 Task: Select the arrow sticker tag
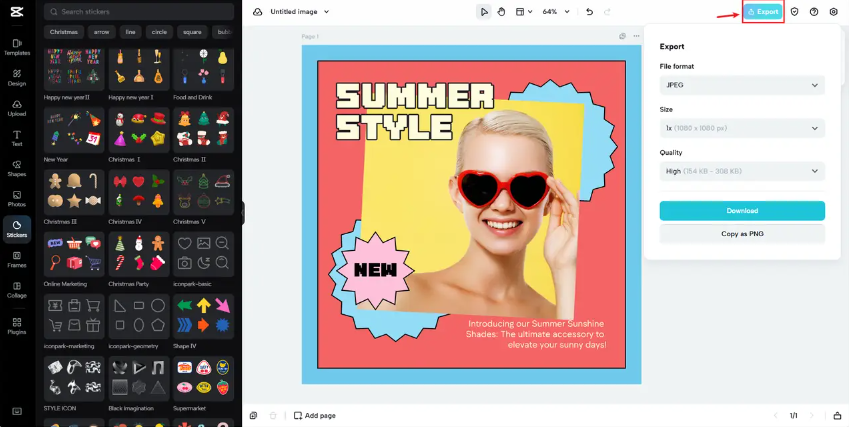(x=102, y=32)
